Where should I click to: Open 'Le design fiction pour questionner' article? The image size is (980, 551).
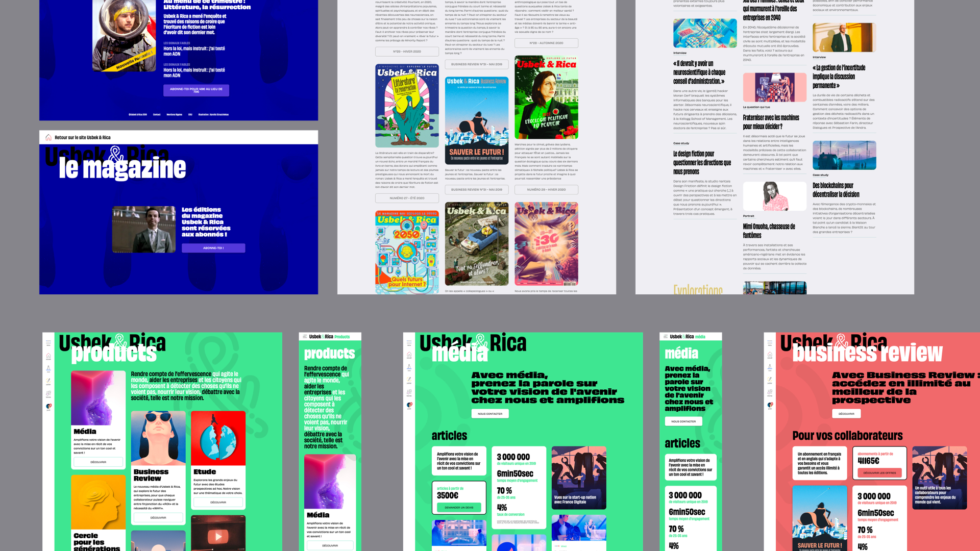click(702, 163)
